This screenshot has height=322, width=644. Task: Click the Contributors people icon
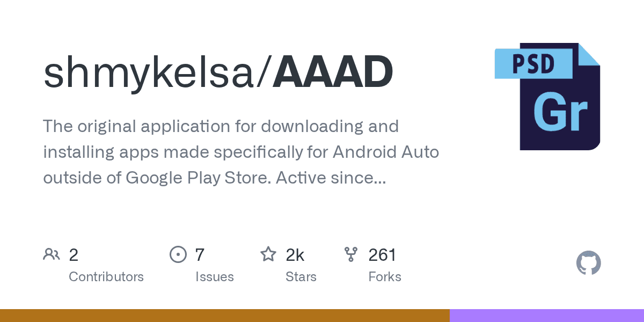(x=52, y=254)
